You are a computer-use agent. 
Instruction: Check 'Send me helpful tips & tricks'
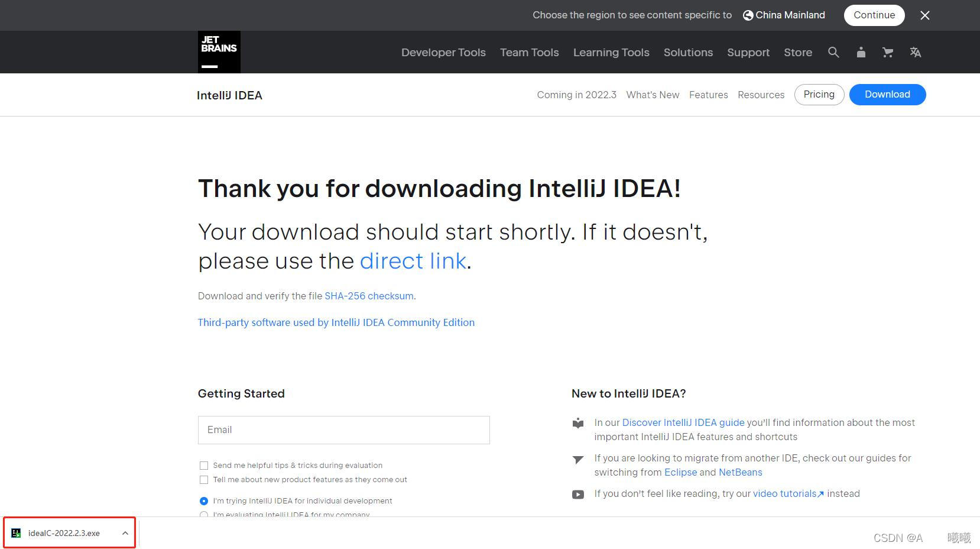[204, 466]
